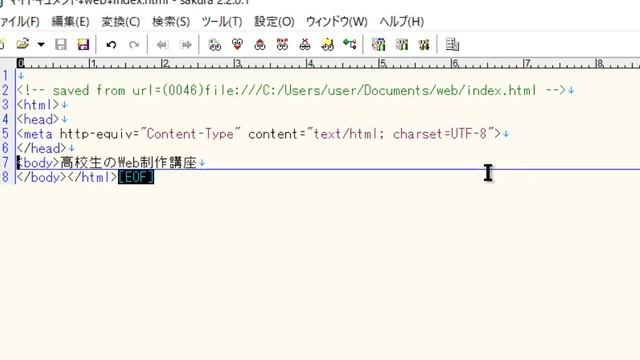Screen dimensions: 640x360
Task: Open the Search dialog binoculars icon
Action: point(215,44)
